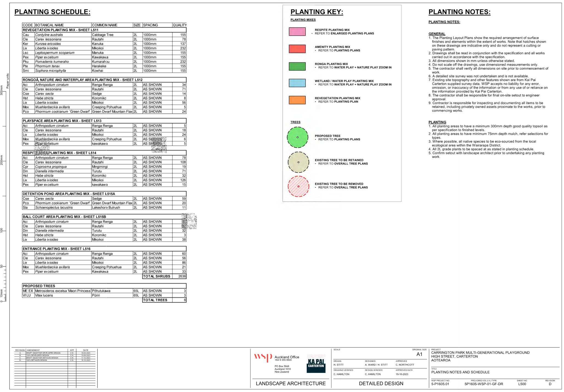This screenshot has height=392, width=564.
Task: Click the General notes subheading
Action: point(437,34)
